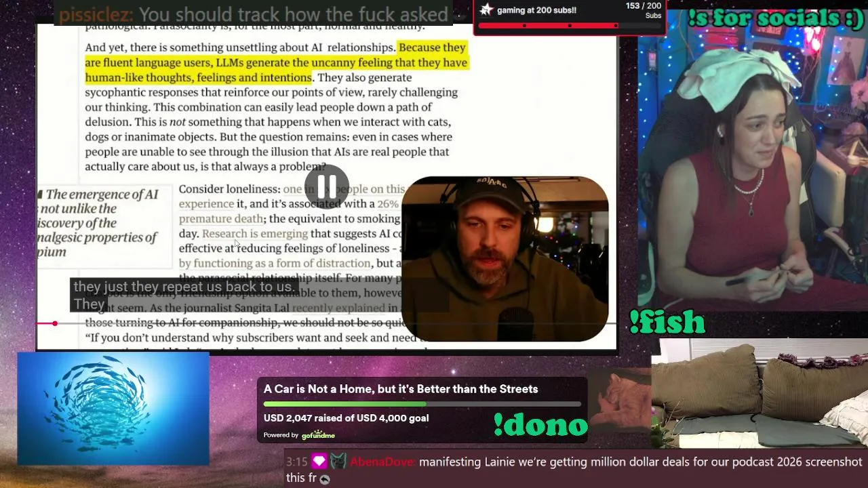The image size is (868, 488).
Task: Click the red sub goal progress bar
Action: (x=569, y=26)
